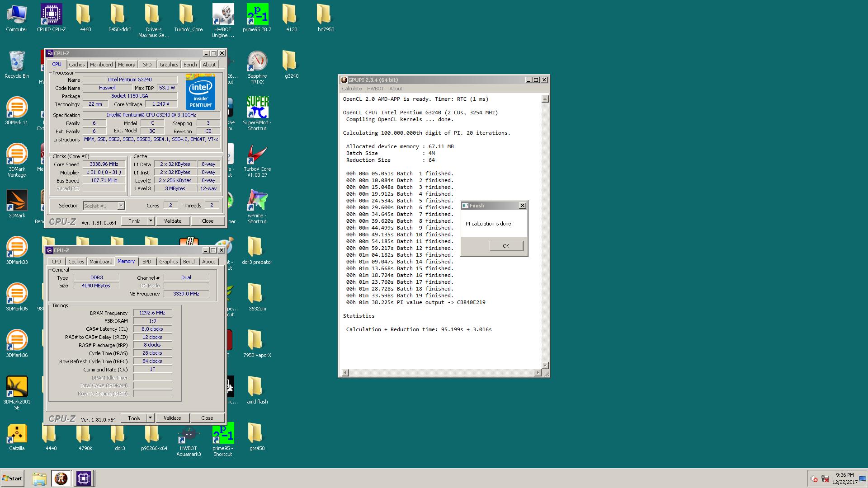Expand Tools arrow in upper CPU-Z
Image resolution: width=868 pixels, height=488 pixels.
pyautogui.click(x=151, y=221)
